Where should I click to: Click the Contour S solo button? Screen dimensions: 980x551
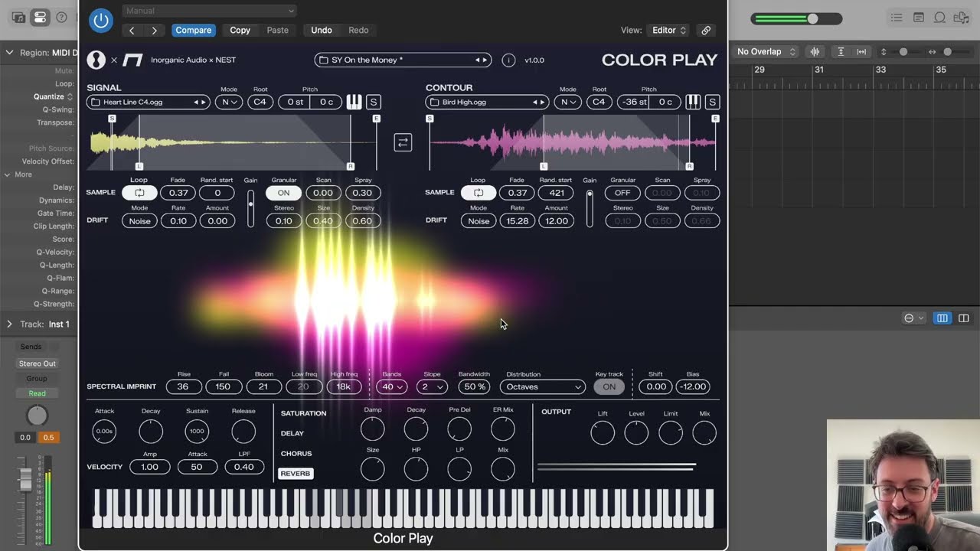pyautogui.click(x=712, y=102)
